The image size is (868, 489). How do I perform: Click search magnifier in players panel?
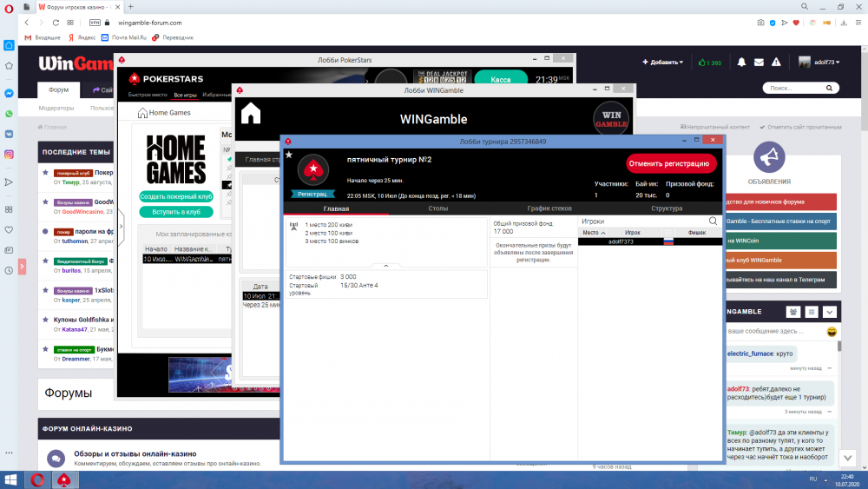(x=713, y=221)
